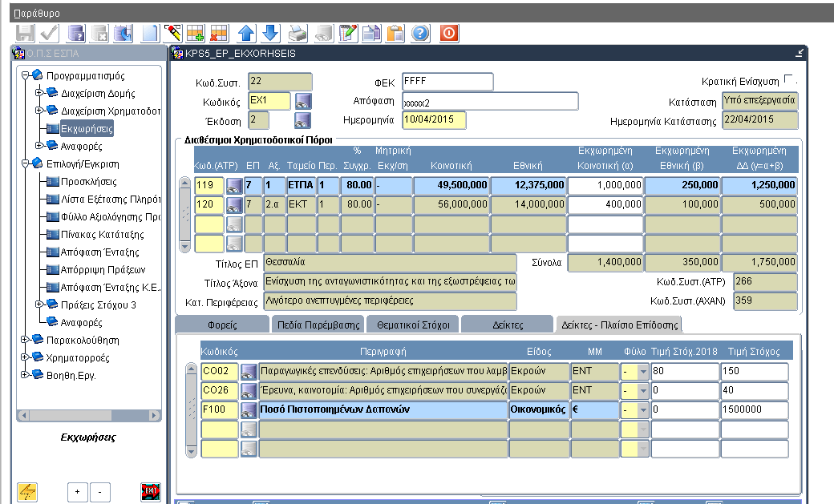This screenshot has width=834, height=504.
Task: Open lookup for funding row 120
Action: point(234,204)
